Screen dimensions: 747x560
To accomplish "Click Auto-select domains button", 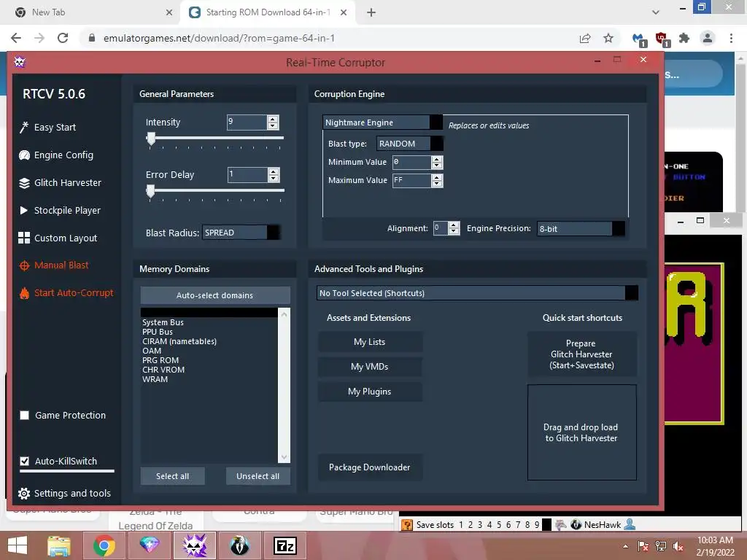I will pos(215,295).
